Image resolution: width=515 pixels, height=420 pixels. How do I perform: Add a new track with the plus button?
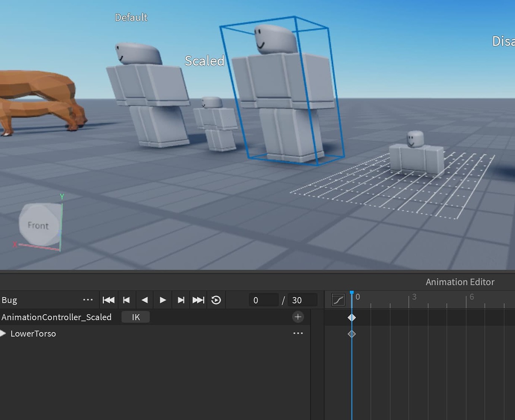[x=298, y=316]
